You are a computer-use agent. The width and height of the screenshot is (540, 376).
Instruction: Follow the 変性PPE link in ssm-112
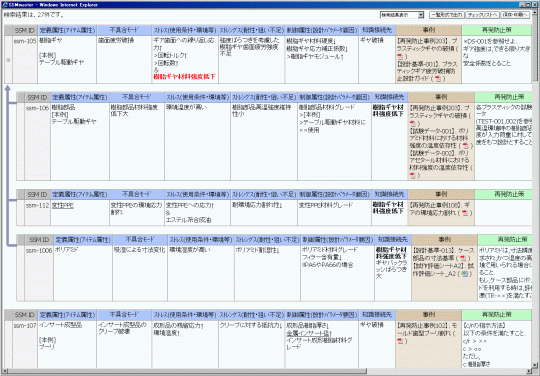[x=63, y=206]
